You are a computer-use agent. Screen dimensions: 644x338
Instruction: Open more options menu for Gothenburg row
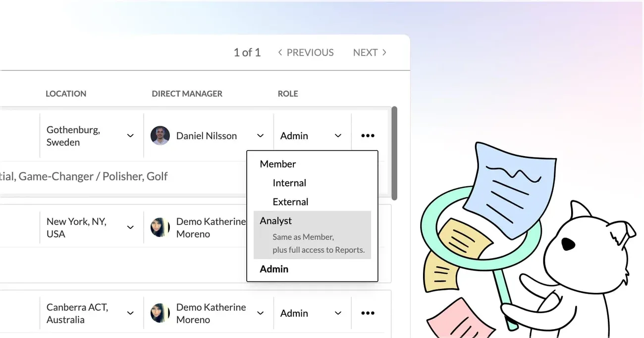tap(368, 135)
